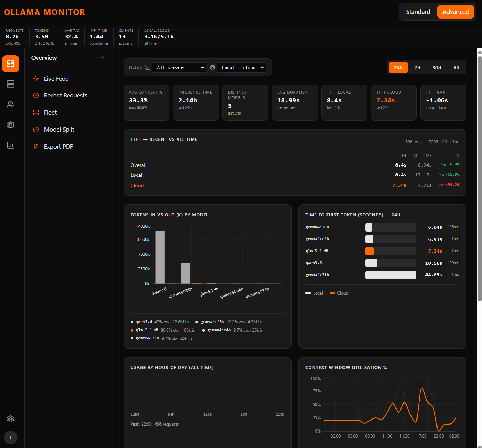
Task: Click cloud icon next to glm-5.1 TTFT row
Action: (326, 251)
